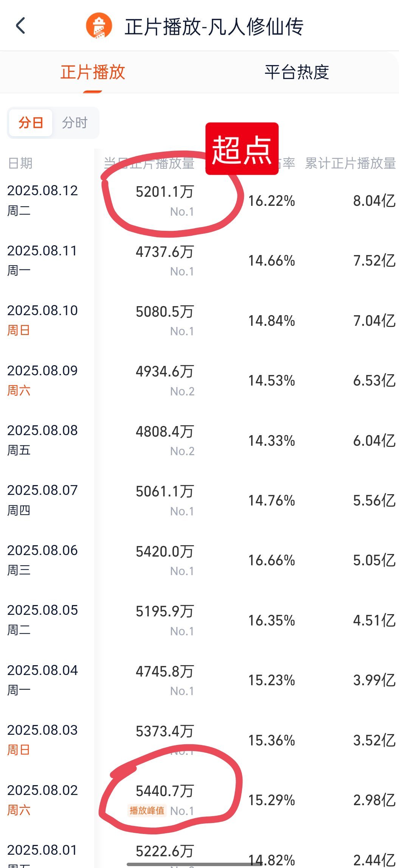Switch to the 平台热度 tab
399x868 pixels.
coord(297,72)
